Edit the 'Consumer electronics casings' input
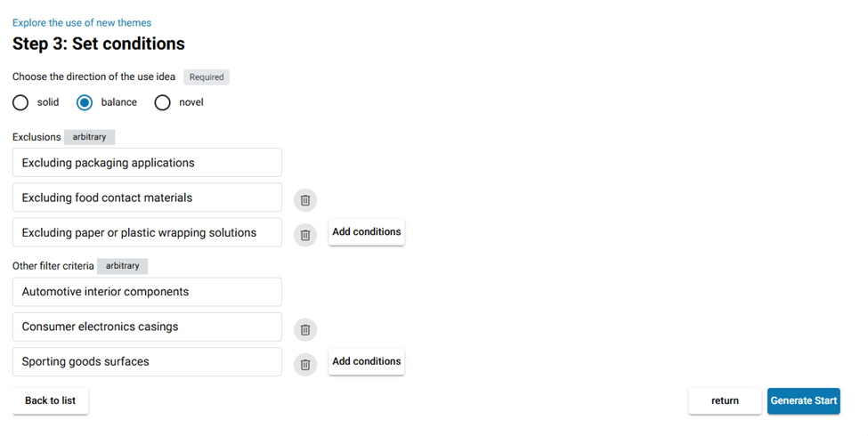This screenshot has width=868, height=436. (x=147, y=327)
